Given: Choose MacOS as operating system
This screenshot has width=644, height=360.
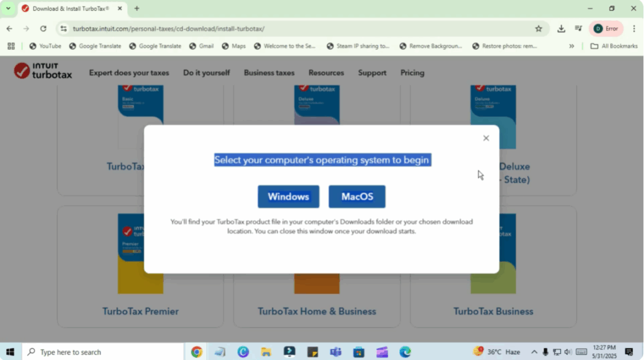Looking at the screenshot, I should pyautogui.click(x=357, y=197).
